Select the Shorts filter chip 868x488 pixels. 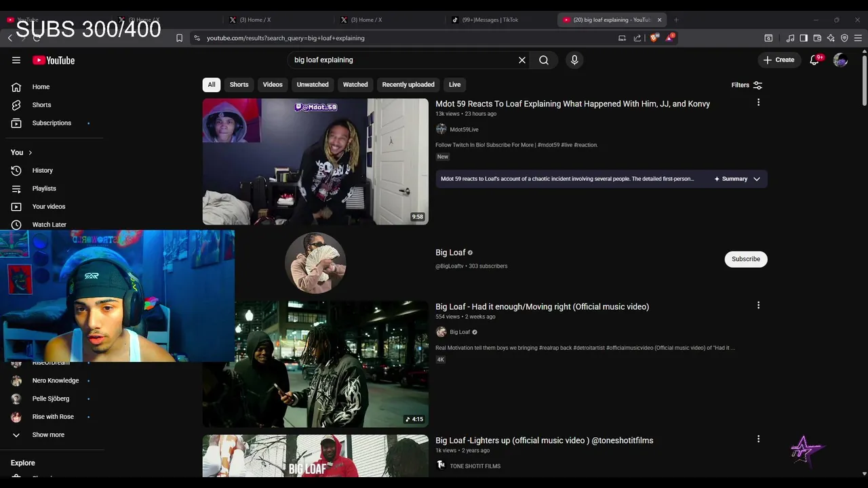point(239,85)
